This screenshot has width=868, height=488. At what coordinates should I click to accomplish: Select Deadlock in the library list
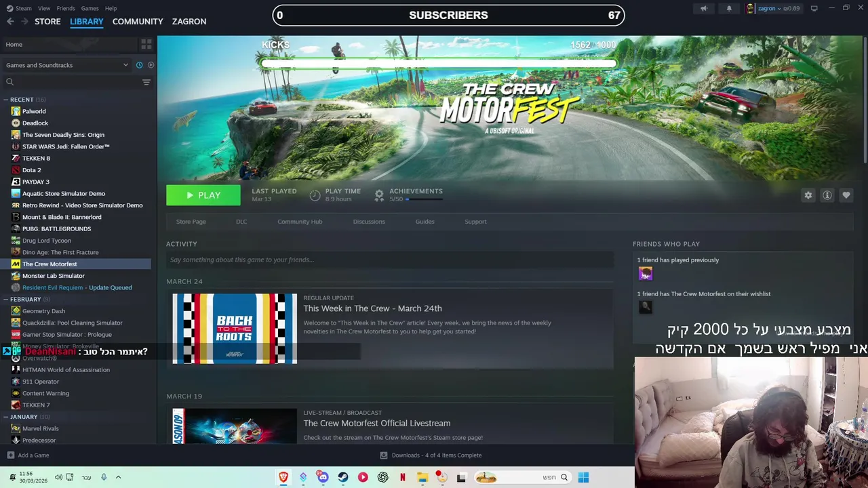tap(35, 123)
